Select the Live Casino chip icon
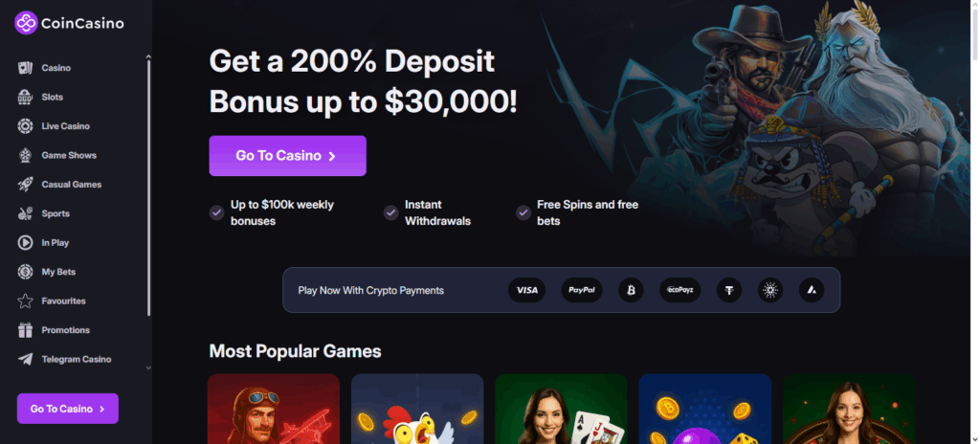 coord(25,126)
